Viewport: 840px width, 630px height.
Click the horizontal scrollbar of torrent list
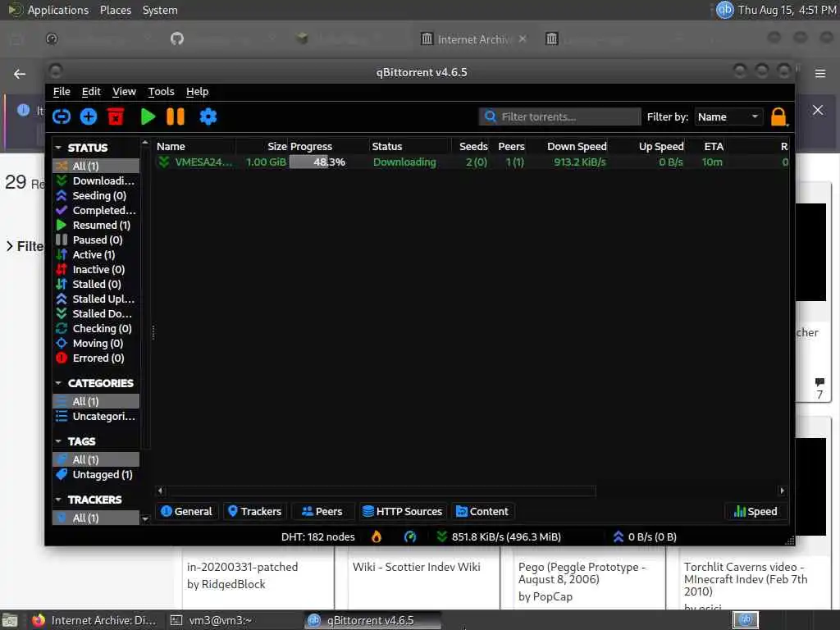[381, 491]
